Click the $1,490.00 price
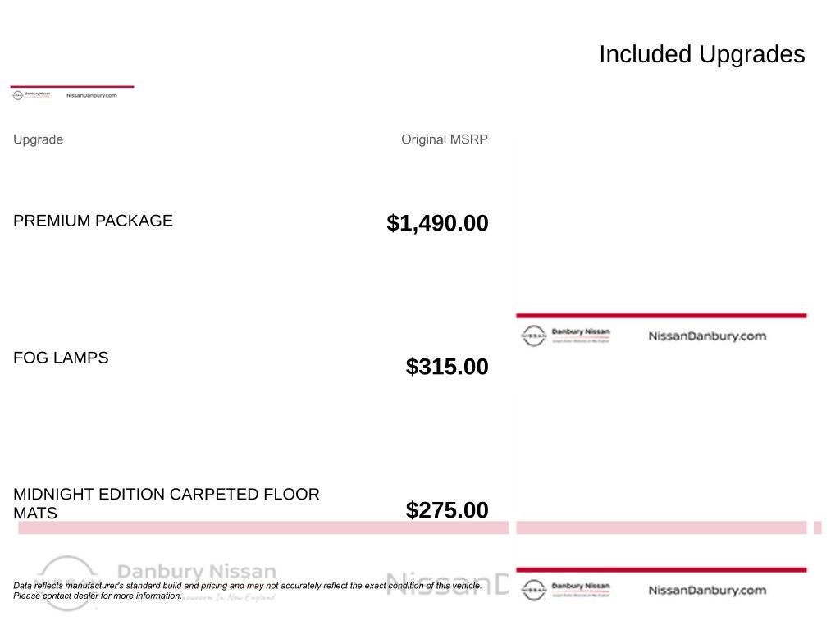The image size is (840, 630). click(437, 223)
